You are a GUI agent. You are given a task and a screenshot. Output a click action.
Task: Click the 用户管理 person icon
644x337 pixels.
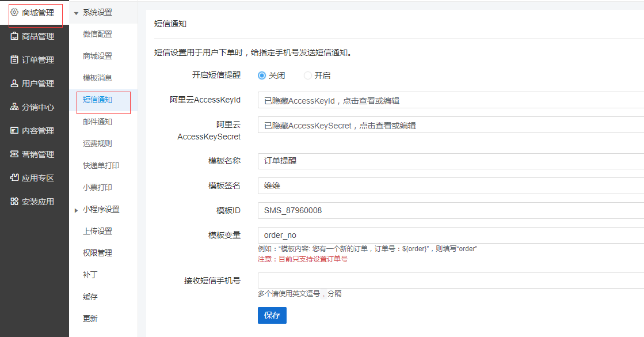(x=15, y=84)
